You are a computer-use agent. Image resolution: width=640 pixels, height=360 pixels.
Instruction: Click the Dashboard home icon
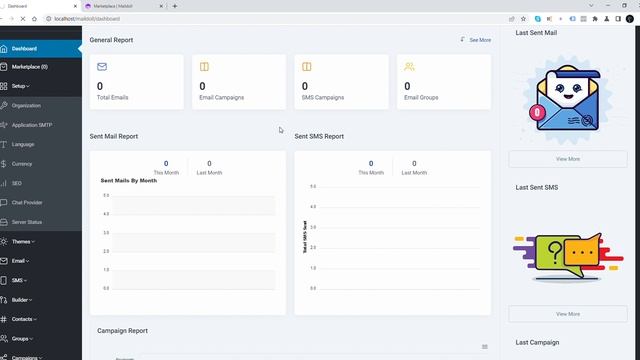tap(4, 49)
